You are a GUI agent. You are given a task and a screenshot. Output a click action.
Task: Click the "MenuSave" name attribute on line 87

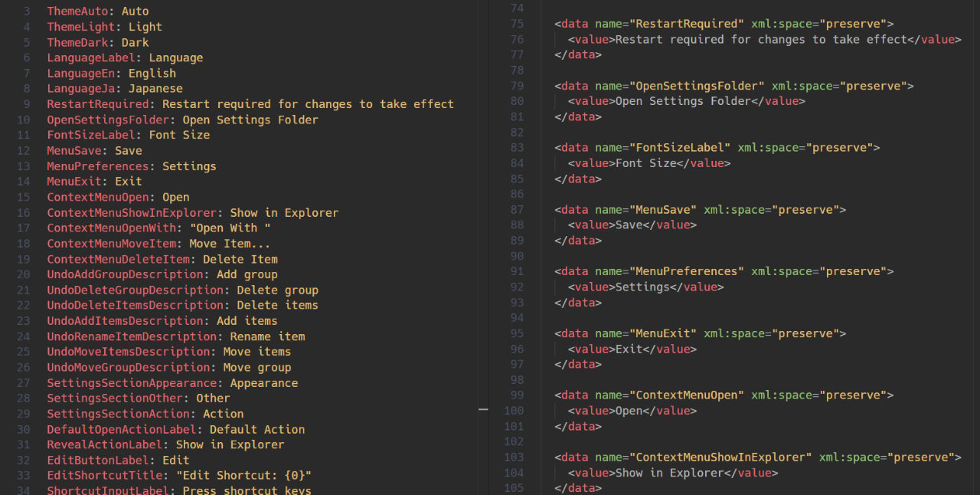coord(663,209)
